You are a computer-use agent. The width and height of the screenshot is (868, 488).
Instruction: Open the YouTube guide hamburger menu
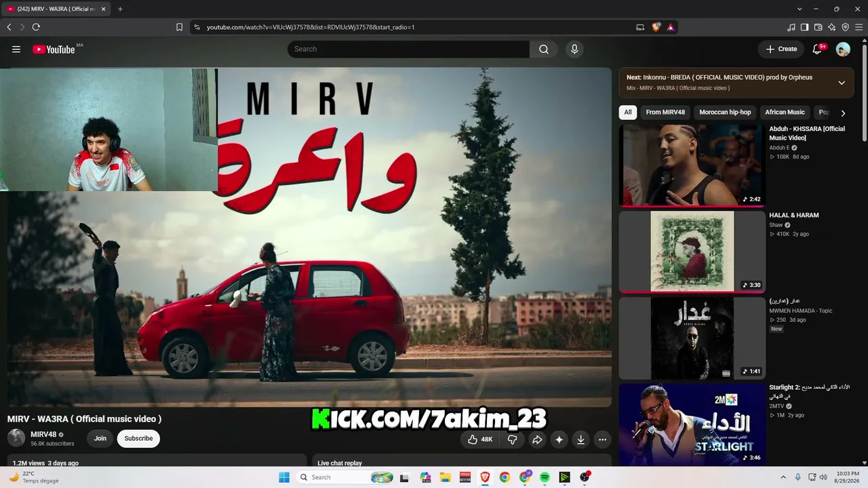coord(16,49)
